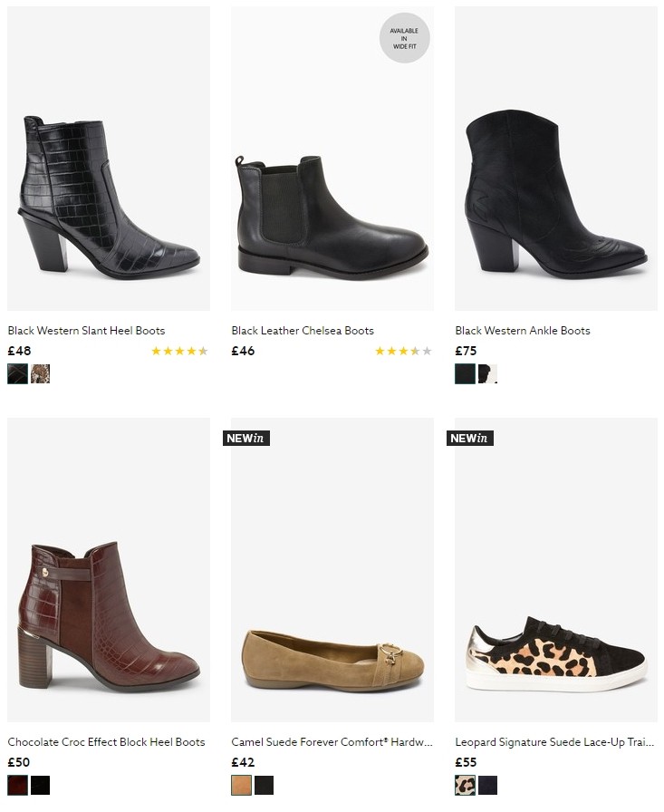664x812 pixels.
Task: Open the Chocolate Croc Effect Block Heel Boots page
Action: 105,742
